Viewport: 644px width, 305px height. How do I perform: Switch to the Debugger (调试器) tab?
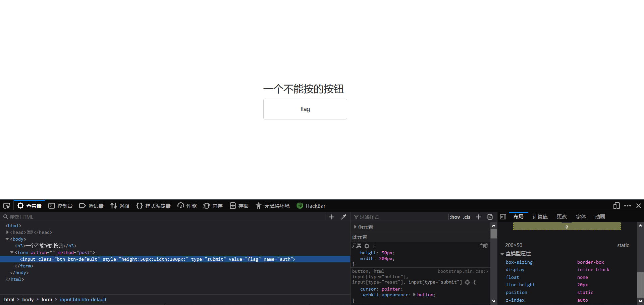[x=91, y=206]
